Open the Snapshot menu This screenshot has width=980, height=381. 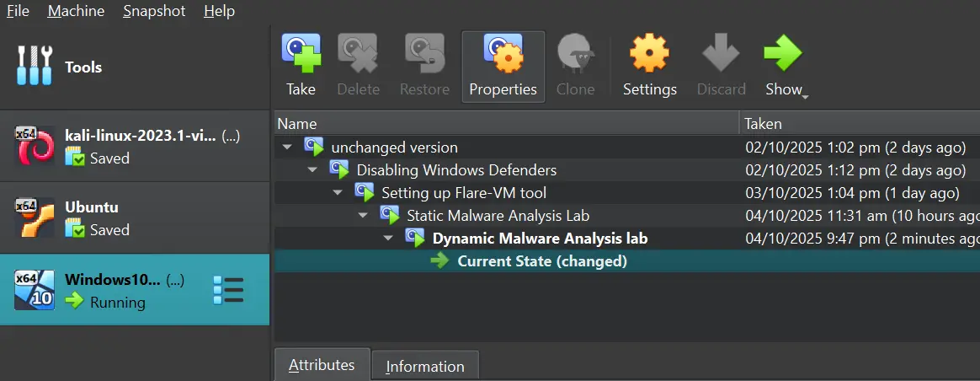[154, 11]
